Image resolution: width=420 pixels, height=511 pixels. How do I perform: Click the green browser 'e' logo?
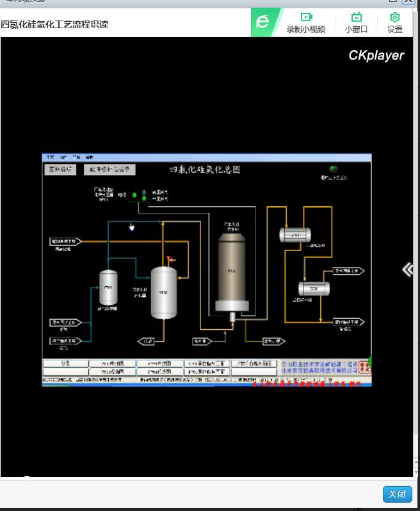click(262, 22)
